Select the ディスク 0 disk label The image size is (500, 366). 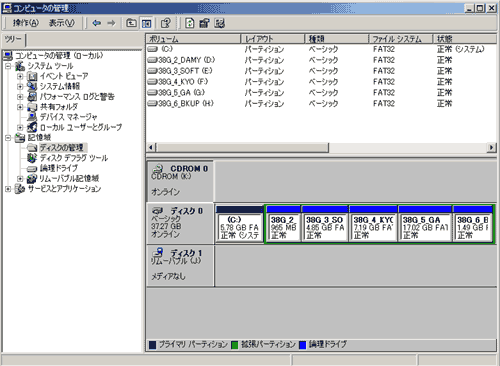tap(180, 224)
